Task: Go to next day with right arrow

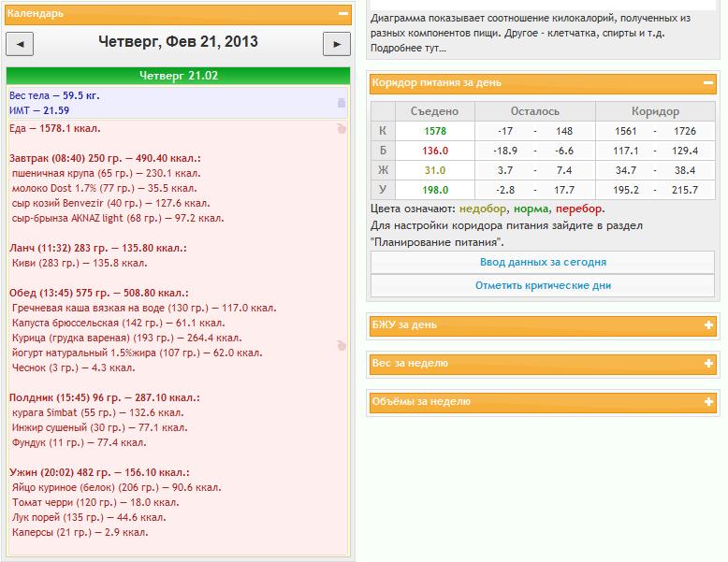Action: click(x=337, y=44)
